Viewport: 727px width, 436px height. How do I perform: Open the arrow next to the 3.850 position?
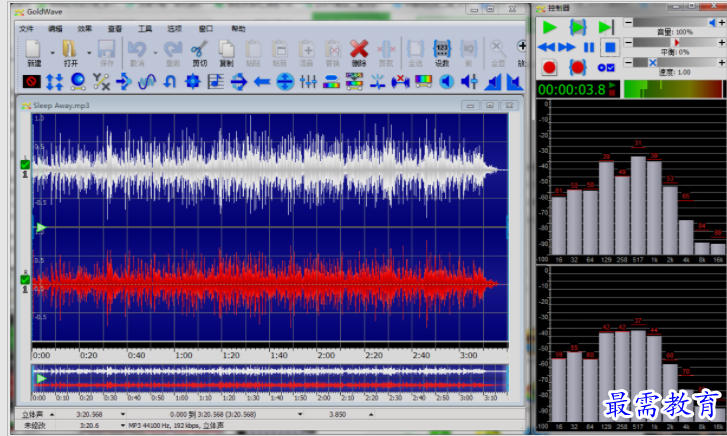tap(370, 414)
